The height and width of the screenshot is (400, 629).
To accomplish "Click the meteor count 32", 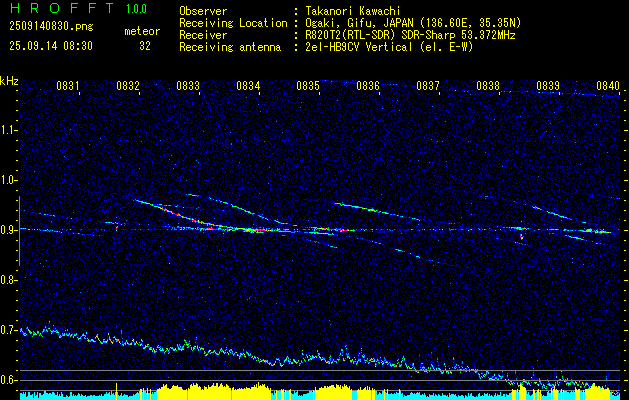I will [145, 46].
